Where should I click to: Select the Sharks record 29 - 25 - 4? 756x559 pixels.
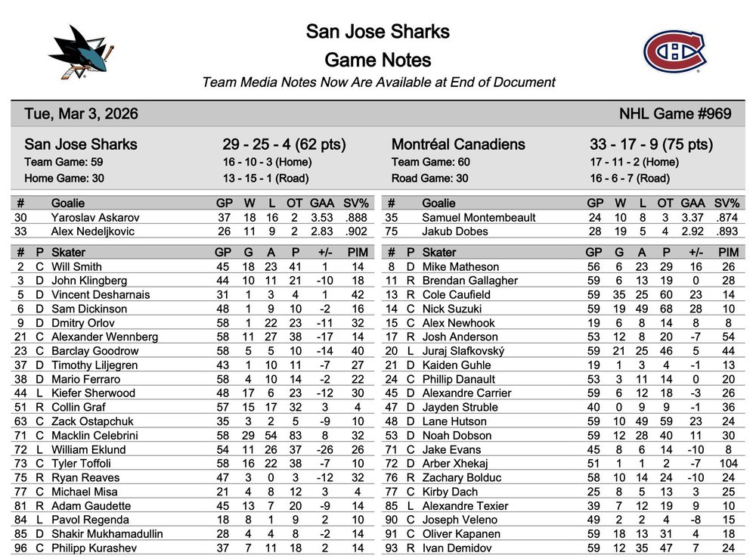click(283, 144)
